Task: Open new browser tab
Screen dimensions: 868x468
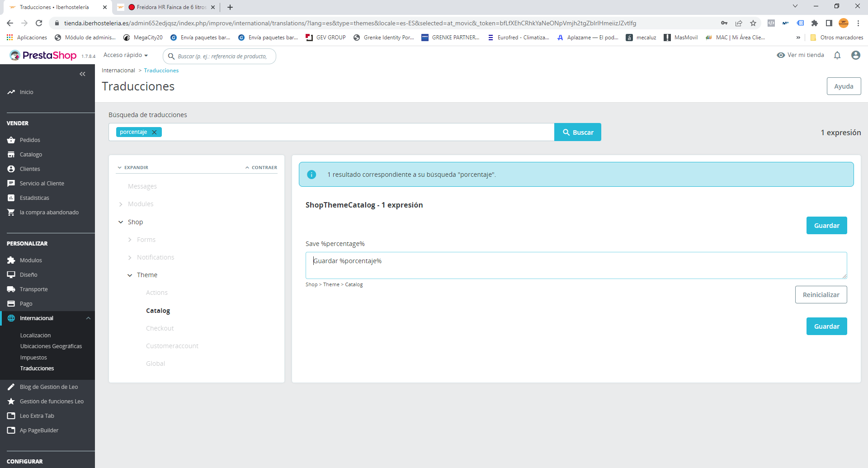Action: [x=230, y=7]
